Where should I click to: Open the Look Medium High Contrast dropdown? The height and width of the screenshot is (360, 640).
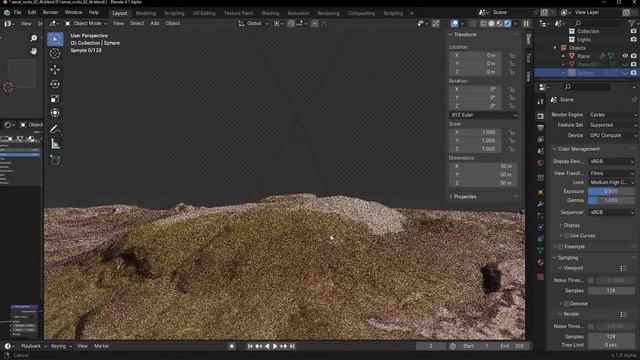(611, 182)
